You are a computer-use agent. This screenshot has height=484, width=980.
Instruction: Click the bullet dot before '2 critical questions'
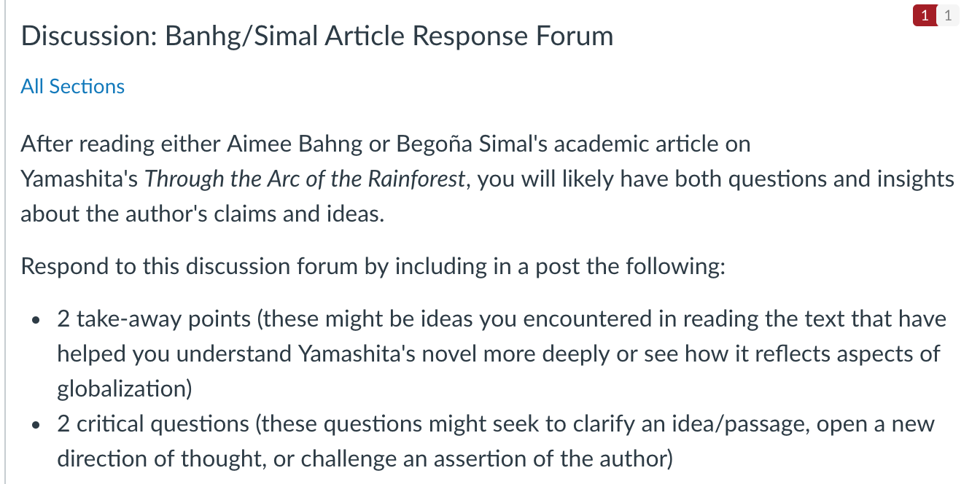point(35,426)
